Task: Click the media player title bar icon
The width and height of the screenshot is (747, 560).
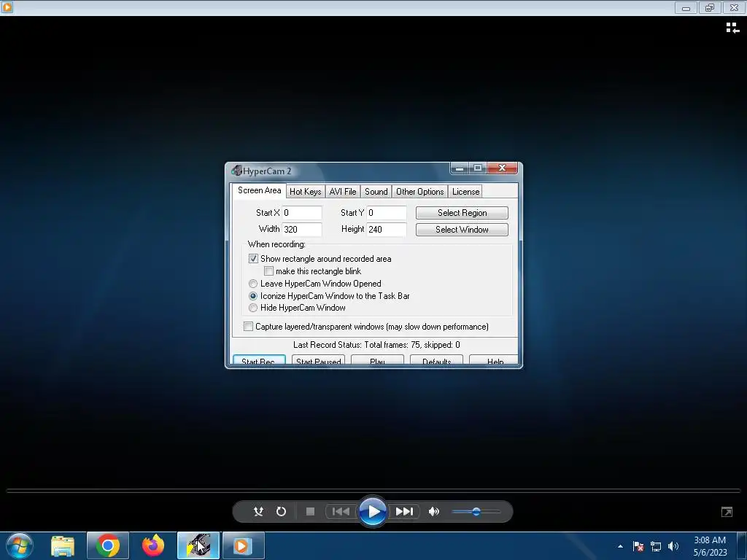Action: (x=7, y=7)
